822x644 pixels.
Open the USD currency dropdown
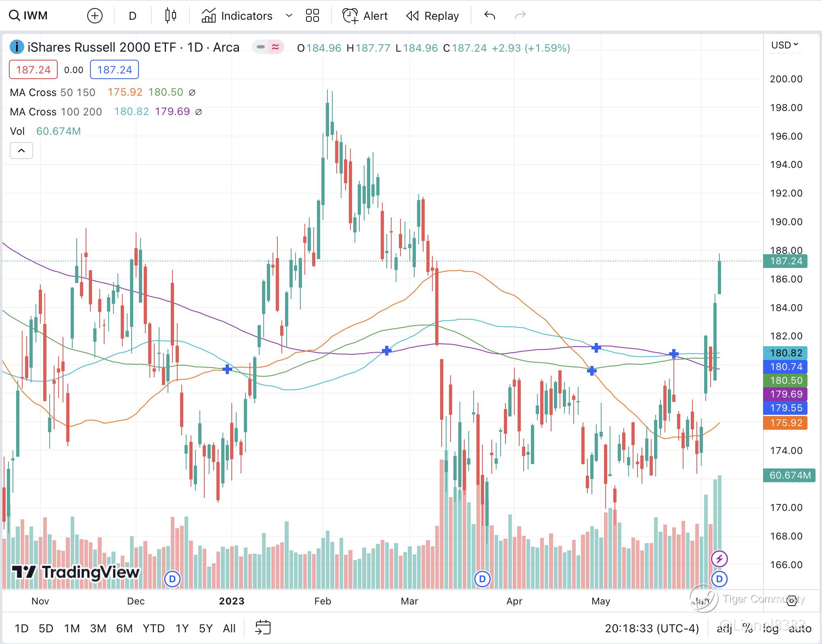point(784,45)
